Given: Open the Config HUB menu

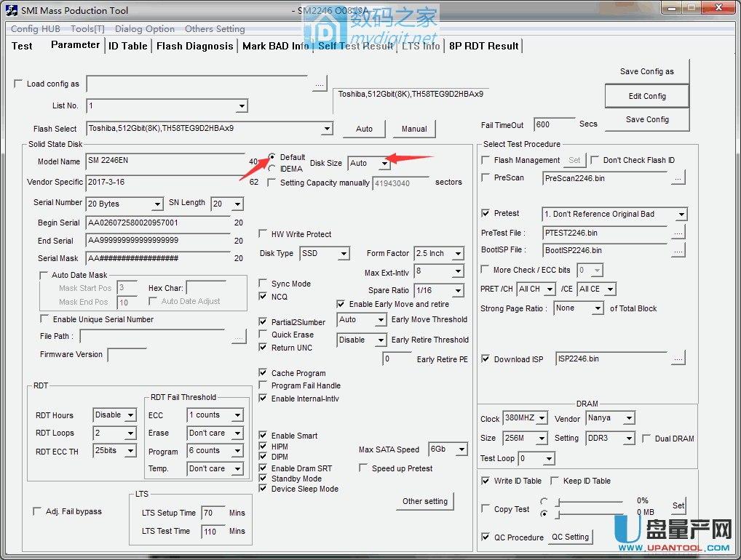Looking at the screenshot, I should 36,29.
